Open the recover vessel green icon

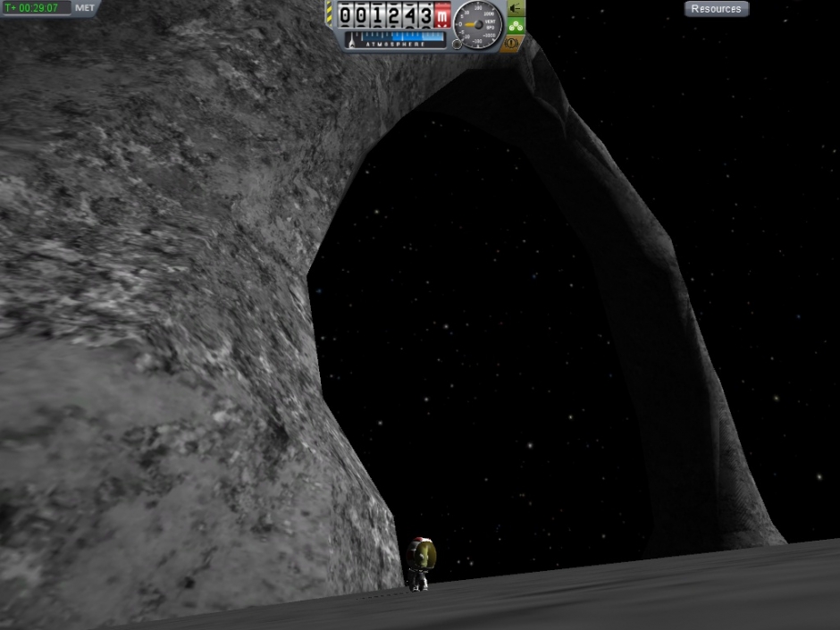click(x=516, y=25)
